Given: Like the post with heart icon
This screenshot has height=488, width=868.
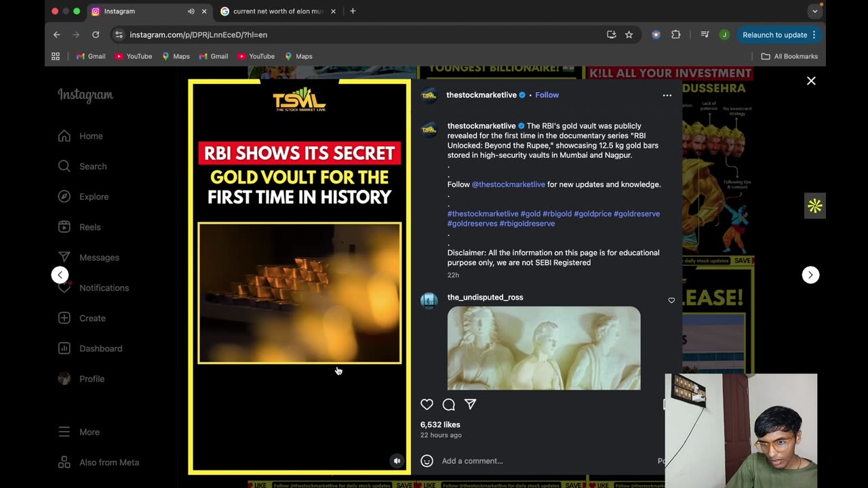Looking at the screenshot, I should click(427, 405).
